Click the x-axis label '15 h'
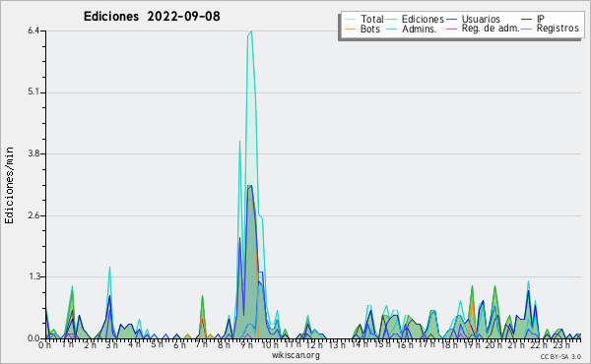The height and width of the screenshot is (364, 591). pos(382,344)
